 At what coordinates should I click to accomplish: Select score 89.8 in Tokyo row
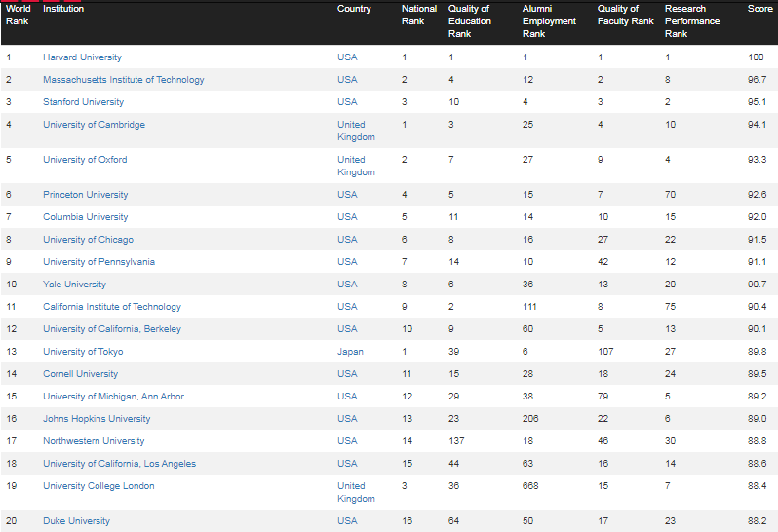(757, 351)
